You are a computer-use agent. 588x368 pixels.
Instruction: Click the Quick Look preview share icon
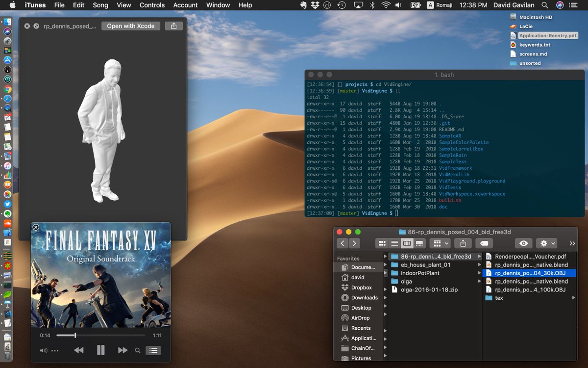(174, 26)
